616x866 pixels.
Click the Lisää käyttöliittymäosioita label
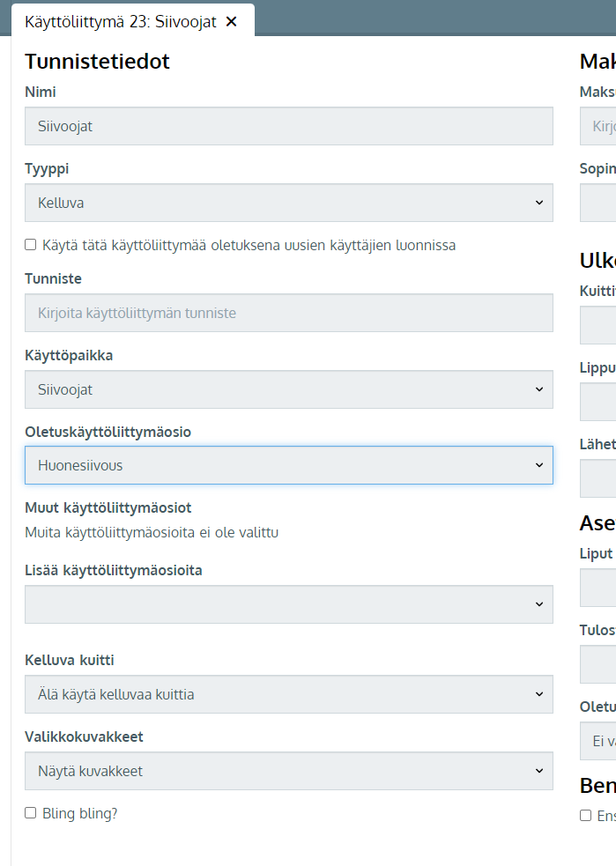coord(114,571)
